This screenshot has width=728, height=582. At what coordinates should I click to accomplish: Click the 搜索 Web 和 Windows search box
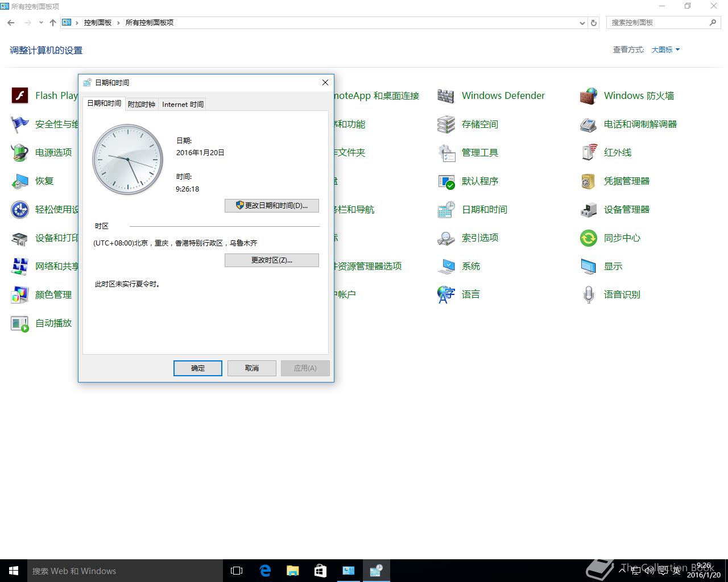pyautogui.click(x=125, y=571)
